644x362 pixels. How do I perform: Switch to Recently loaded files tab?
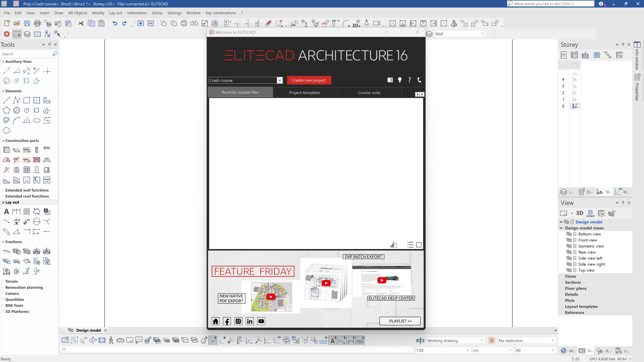[240, 92]
